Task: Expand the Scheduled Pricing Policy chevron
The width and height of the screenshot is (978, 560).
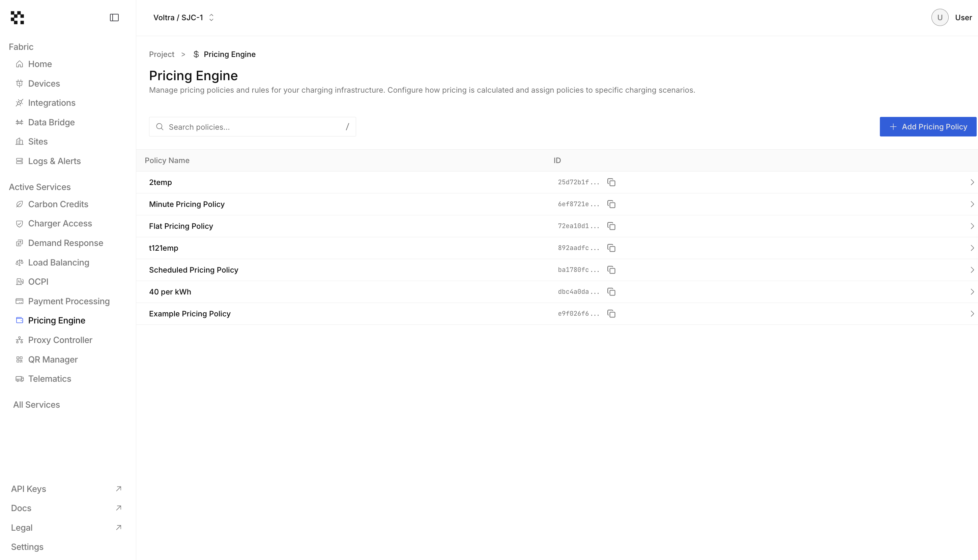Action: click(972, 270)
